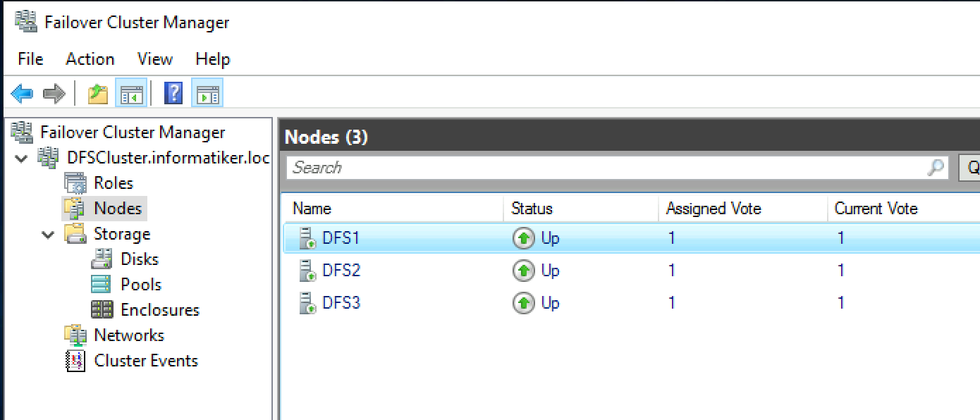Click the Storage folder icon
The image size is (980, 420).
click(75, 234)
